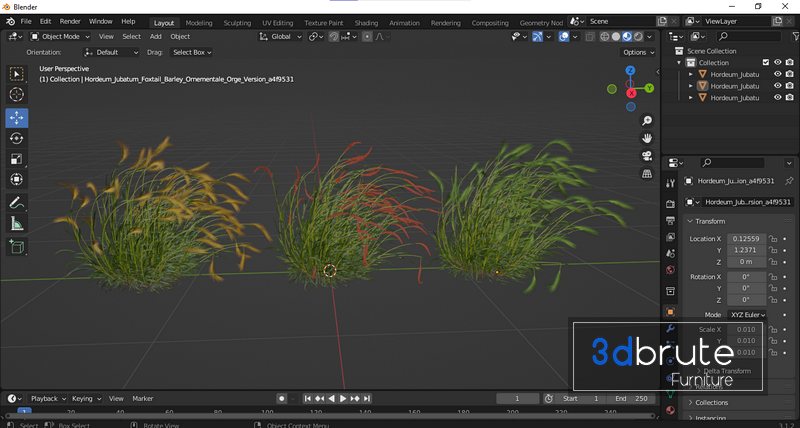Toggle proportional editing in header
This screenshot has width=800, height=428.
click(x=367, y=37)
